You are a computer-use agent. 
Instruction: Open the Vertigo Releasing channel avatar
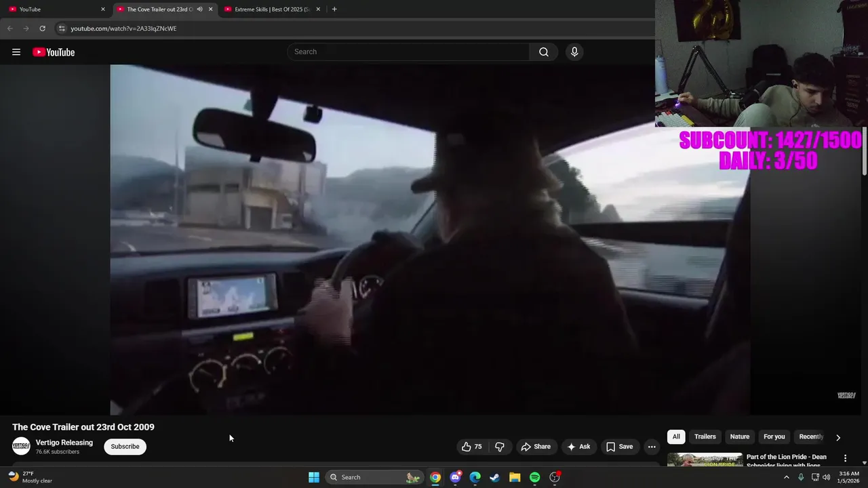point(21,447)
